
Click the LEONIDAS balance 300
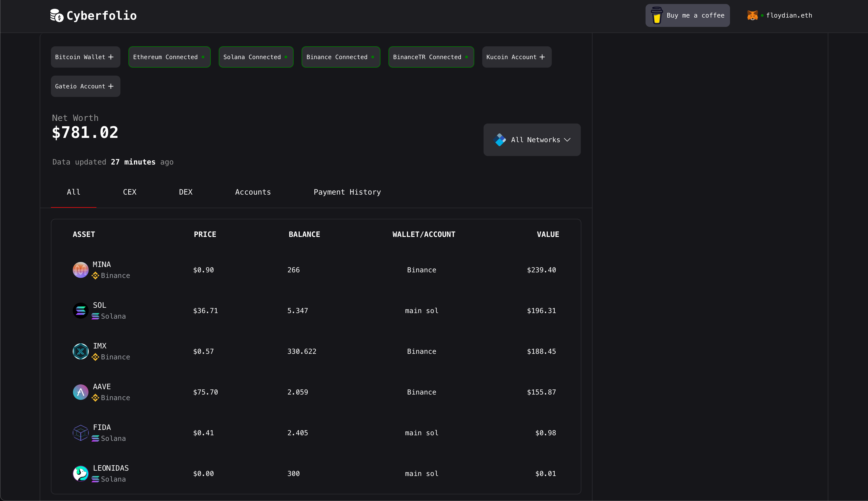[294, 474]
